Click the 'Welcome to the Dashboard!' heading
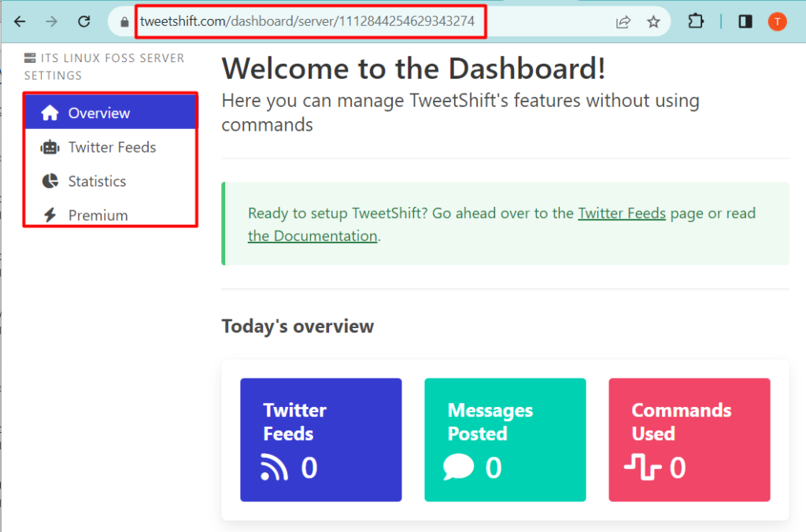806x532 pixels. pyautogui.click(x=413, y=68)
